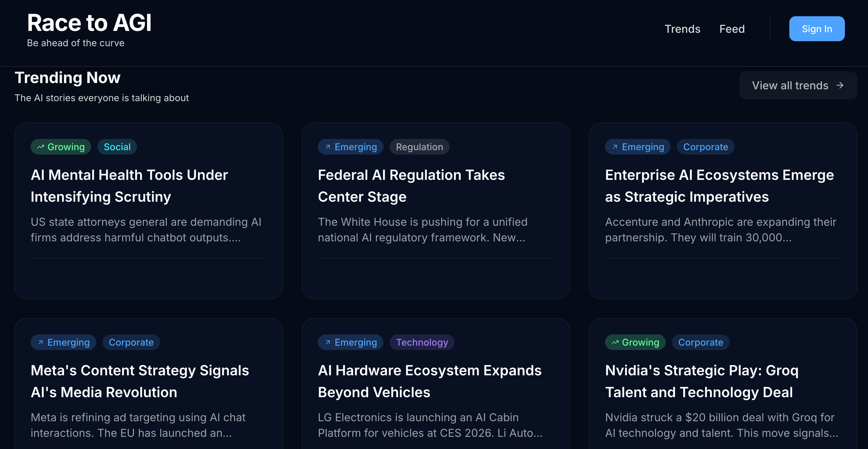This screenshot has width=868, height=449.
Task: Select the Regulation category tag
Action: tap(419, 147)
